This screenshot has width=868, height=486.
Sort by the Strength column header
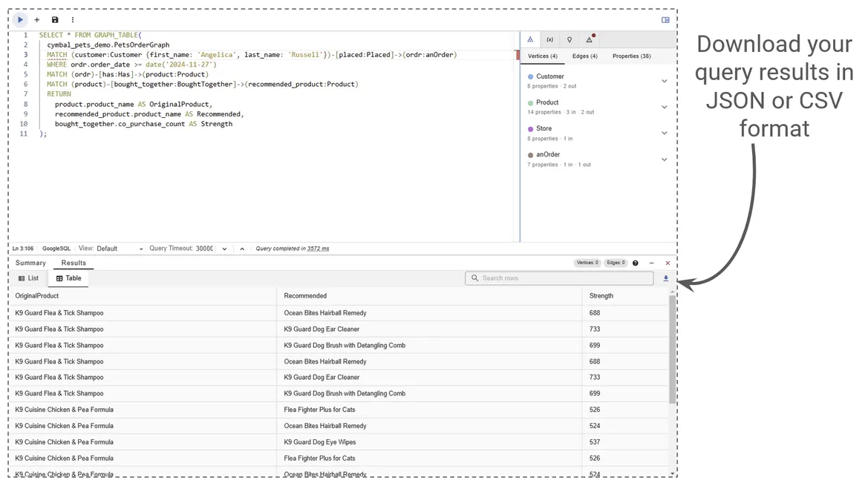coord(601,296)
